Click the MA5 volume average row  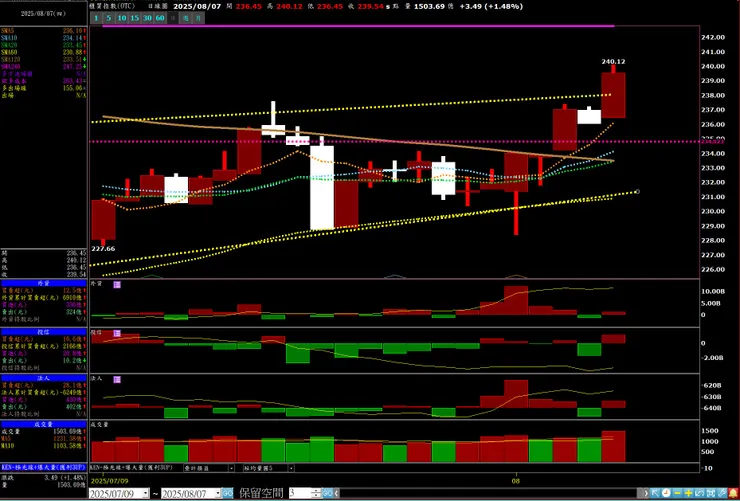click(x=43, y=438)
